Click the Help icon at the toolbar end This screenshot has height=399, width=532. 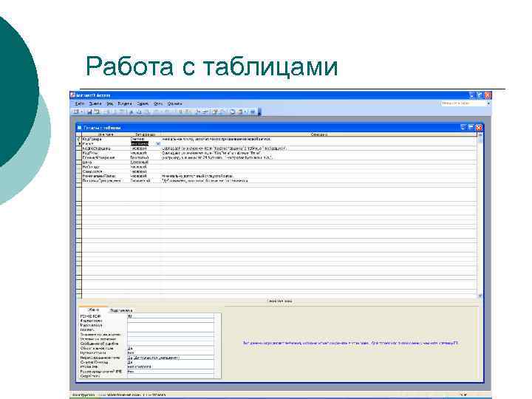click(x=253, y=112)
